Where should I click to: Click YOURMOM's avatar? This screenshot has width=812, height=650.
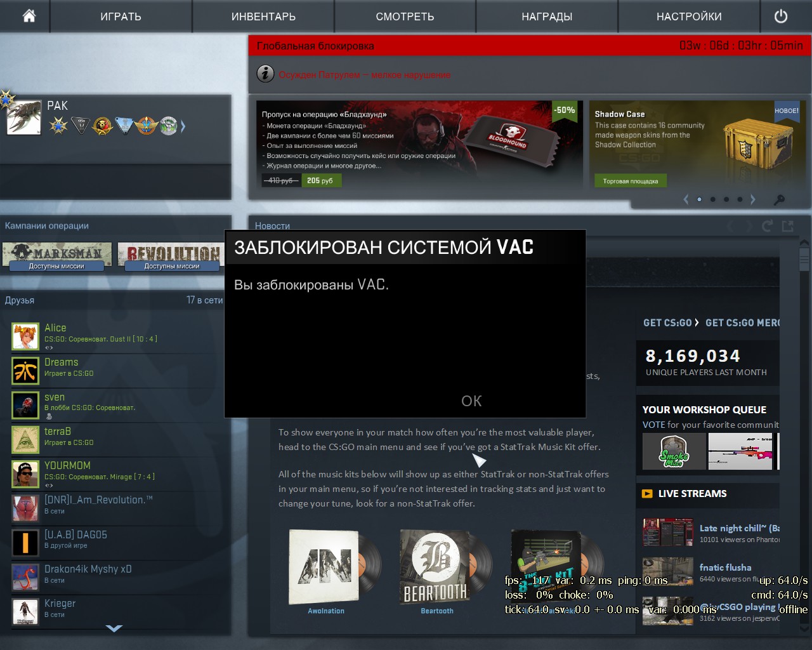click(x=25, y=474)
